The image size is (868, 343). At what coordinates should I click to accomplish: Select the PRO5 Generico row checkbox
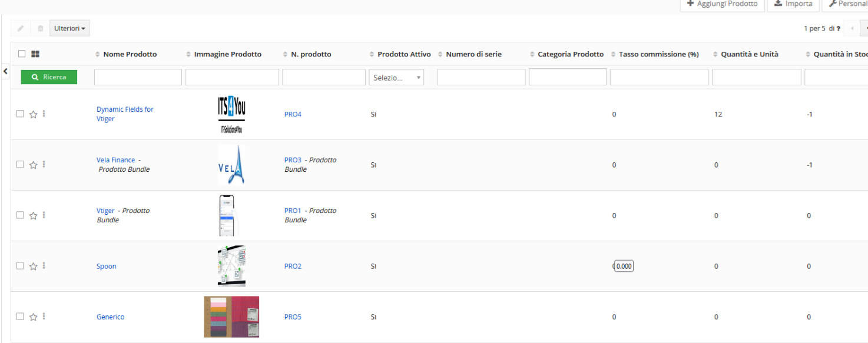pyautogui.click(x=20, y=316)
